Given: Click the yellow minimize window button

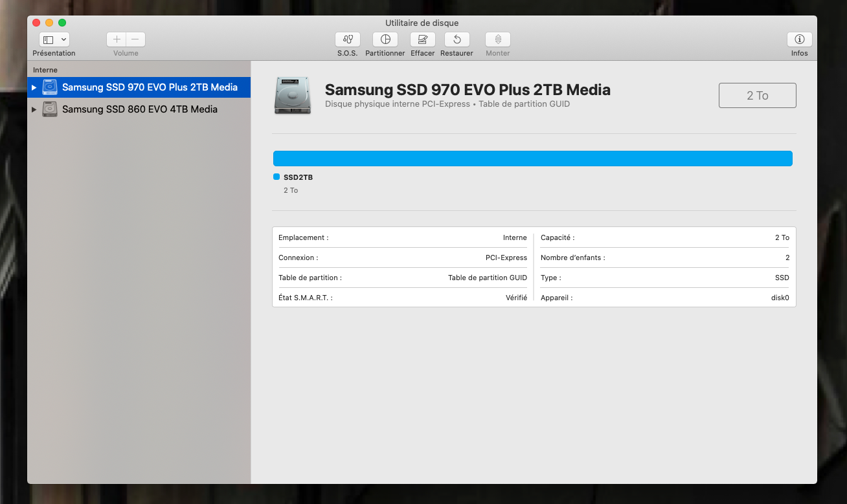Looking at the screenshot, I should coord(49,23).
